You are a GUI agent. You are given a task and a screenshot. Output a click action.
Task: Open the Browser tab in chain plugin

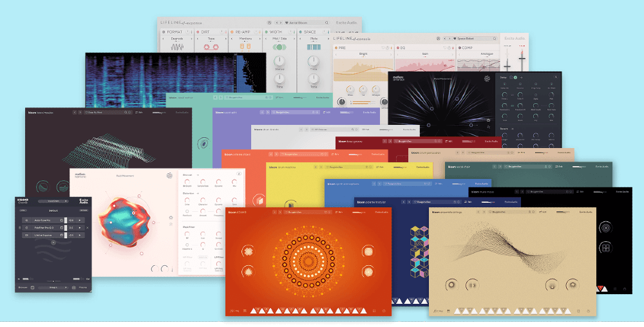(x=23, y=288)
